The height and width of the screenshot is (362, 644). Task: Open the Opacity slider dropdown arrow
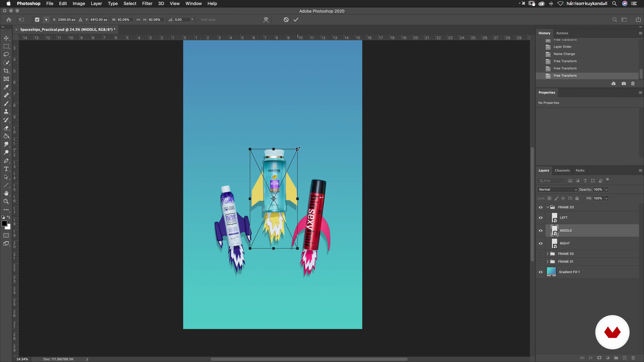[606, 190]
